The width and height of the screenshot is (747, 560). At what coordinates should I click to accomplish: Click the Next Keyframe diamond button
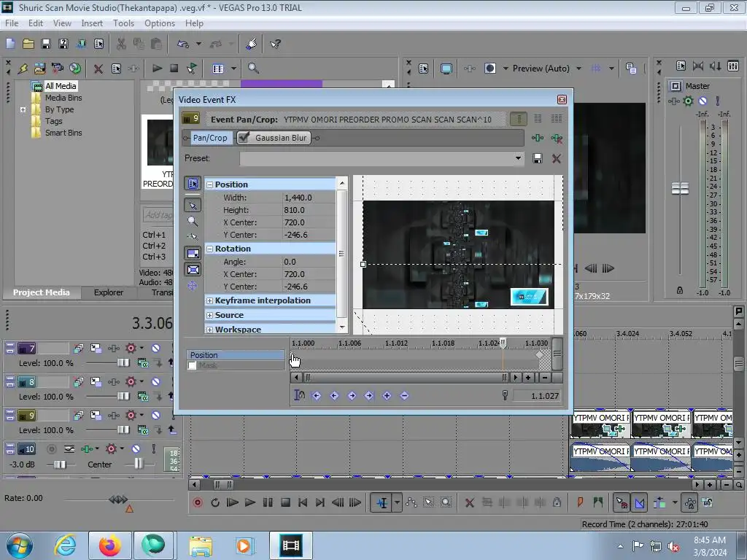(x=352, y=396)
